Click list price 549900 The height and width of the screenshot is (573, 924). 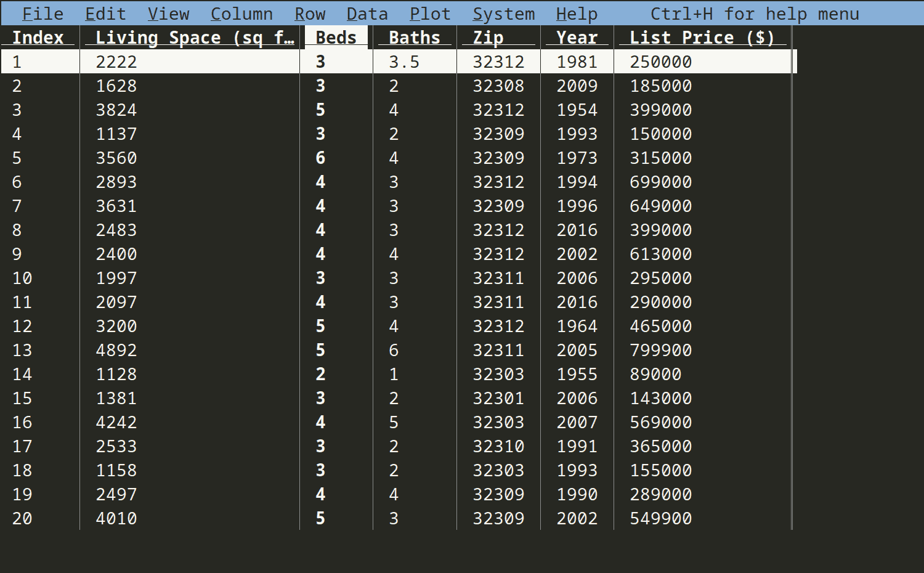(x=661, y=518)
